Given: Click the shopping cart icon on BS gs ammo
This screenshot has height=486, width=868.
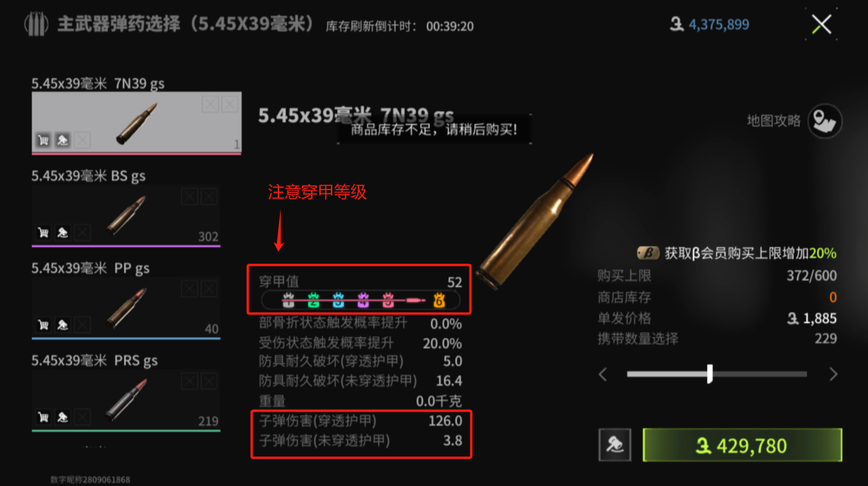Looking at the screenshot, I should (x=43, y=233).
